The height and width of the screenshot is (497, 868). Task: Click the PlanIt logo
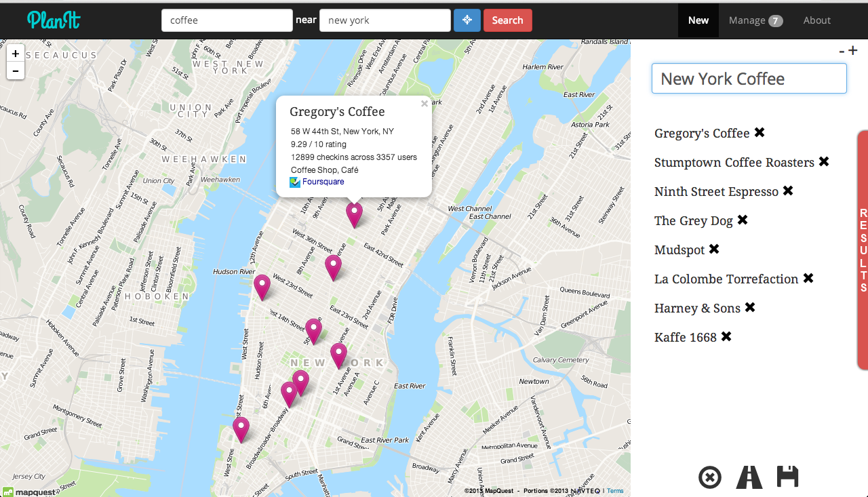pyautogui.click(x=54, y=20)
